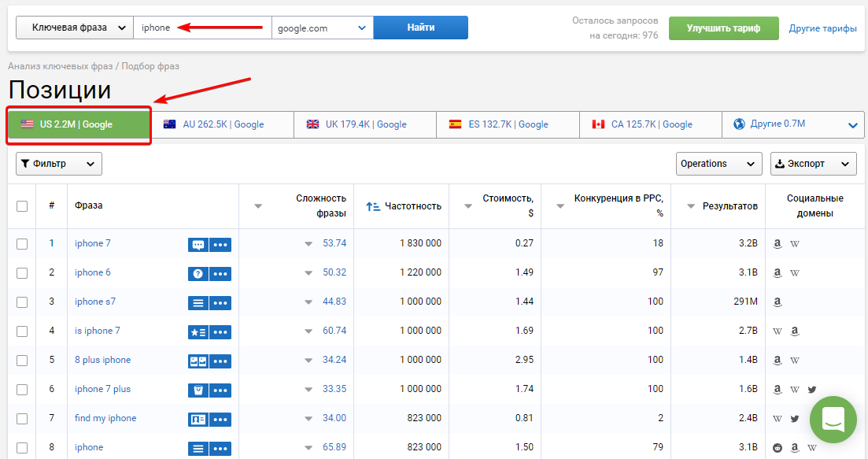This screenshot has height=459, width=868.
Task: Open three-dots menu for iphone 7 plus
Action: pyautogui.click(x=220, y=391)
